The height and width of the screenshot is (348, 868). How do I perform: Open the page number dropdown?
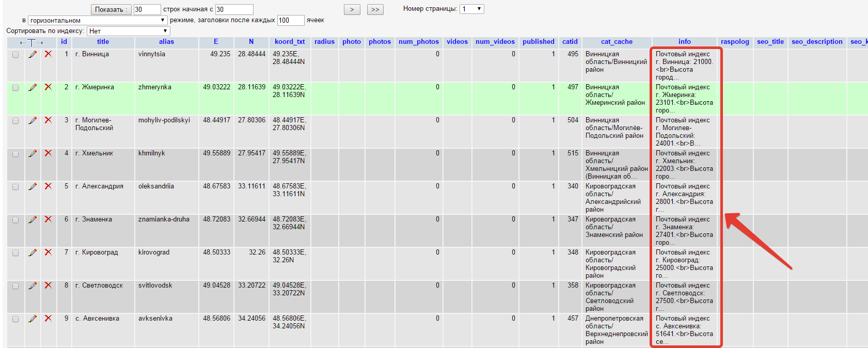point(472,9)
